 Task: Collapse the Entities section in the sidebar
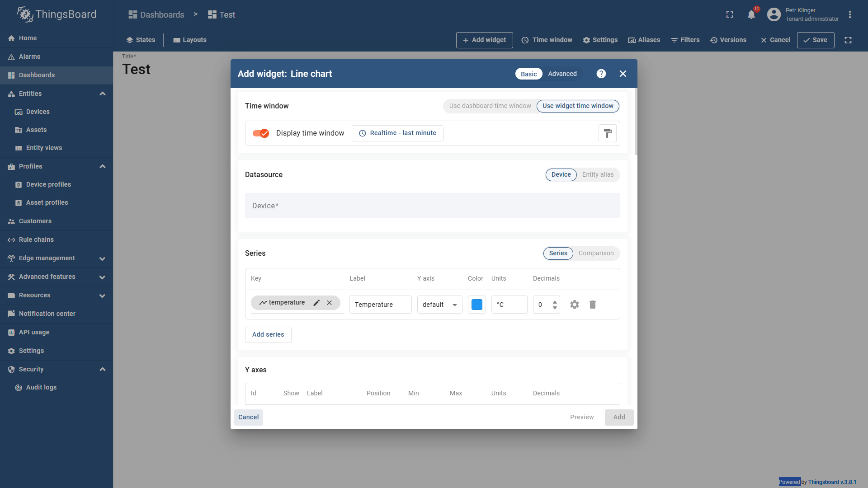103,94
